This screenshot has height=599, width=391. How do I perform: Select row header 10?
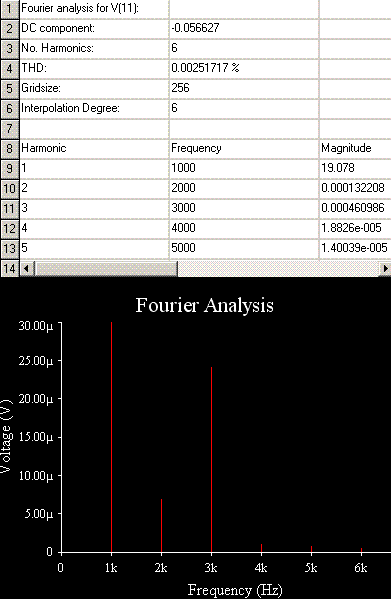click(9, 189)
